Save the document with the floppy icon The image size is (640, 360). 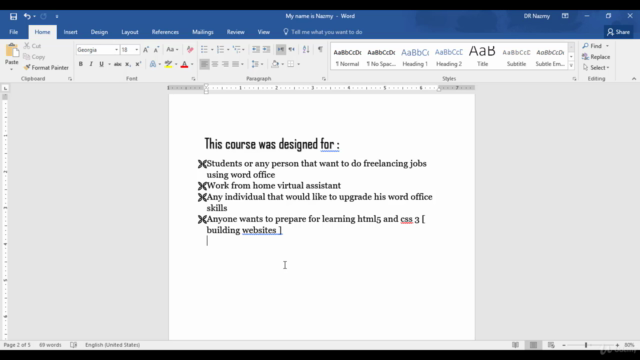point(13,16)
